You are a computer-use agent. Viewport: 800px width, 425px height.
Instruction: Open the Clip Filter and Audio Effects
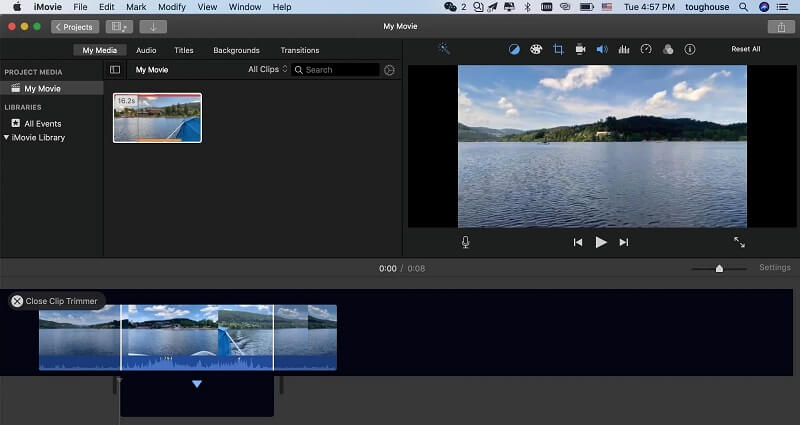pos(668,49)
